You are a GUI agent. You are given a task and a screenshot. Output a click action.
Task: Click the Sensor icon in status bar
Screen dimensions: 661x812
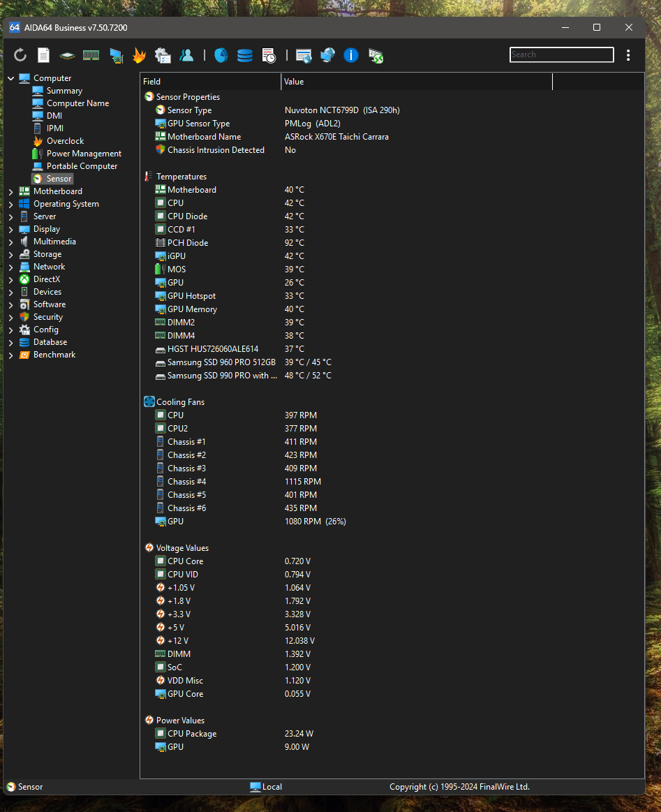(x=11, y=787)
